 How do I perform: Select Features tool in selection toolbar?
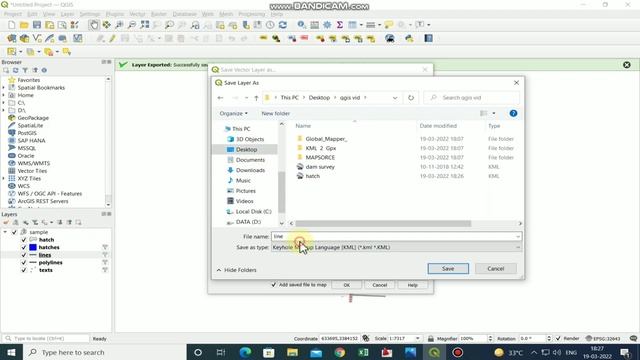[x=11, y=52]
